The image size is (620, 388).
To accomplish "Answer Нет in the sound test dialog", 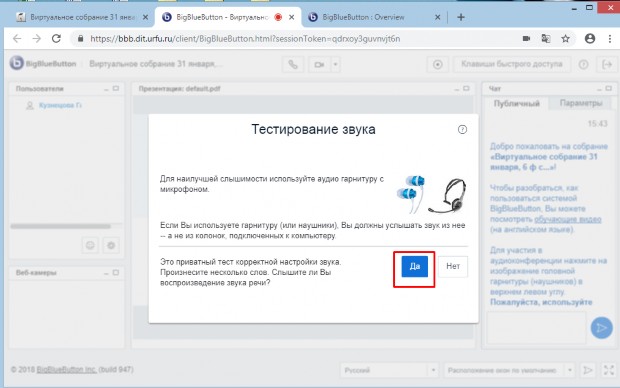I will (x=453, y=266).
